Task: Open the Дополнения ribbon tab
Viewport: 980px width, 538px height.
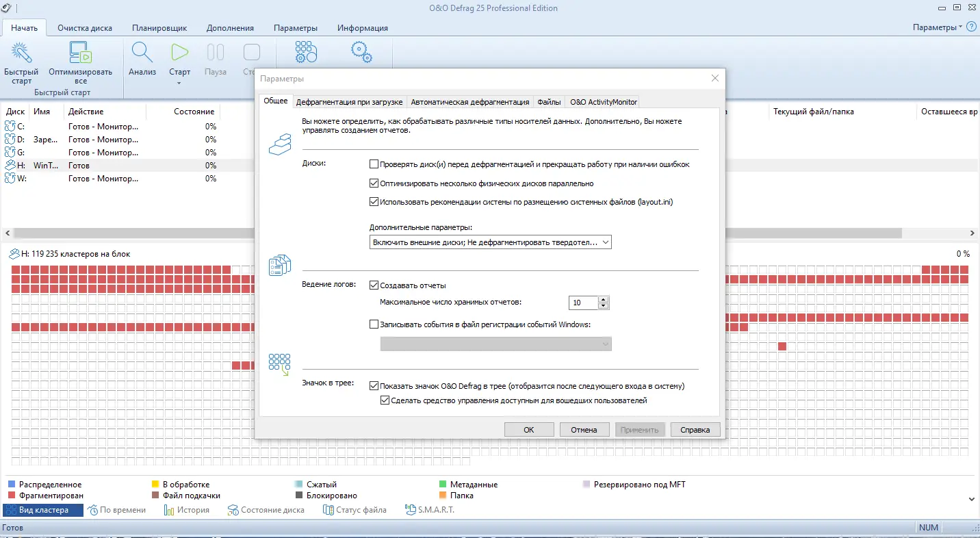Action: point(229,28)
